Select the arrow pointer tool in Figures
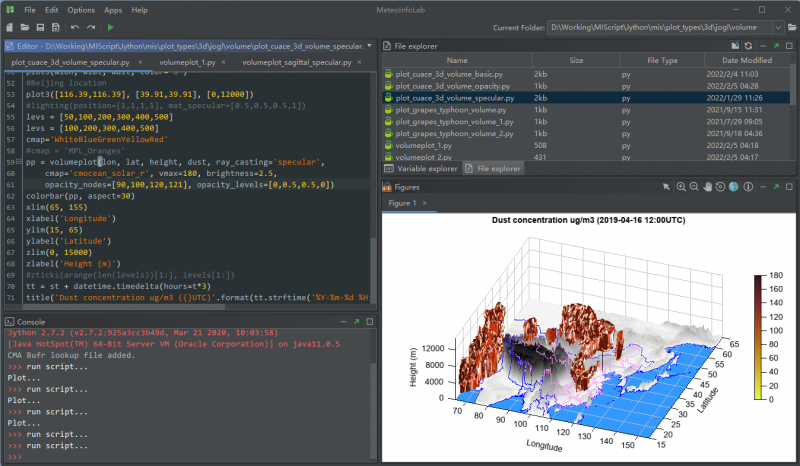The image size is (800, 466). pos(666,187)
